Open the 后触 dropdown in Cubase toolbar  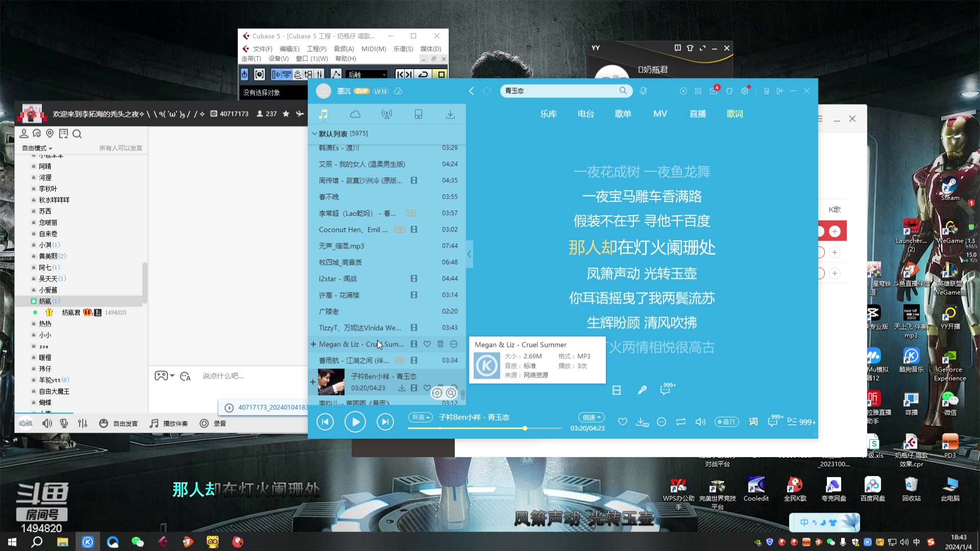pos(366,74)
